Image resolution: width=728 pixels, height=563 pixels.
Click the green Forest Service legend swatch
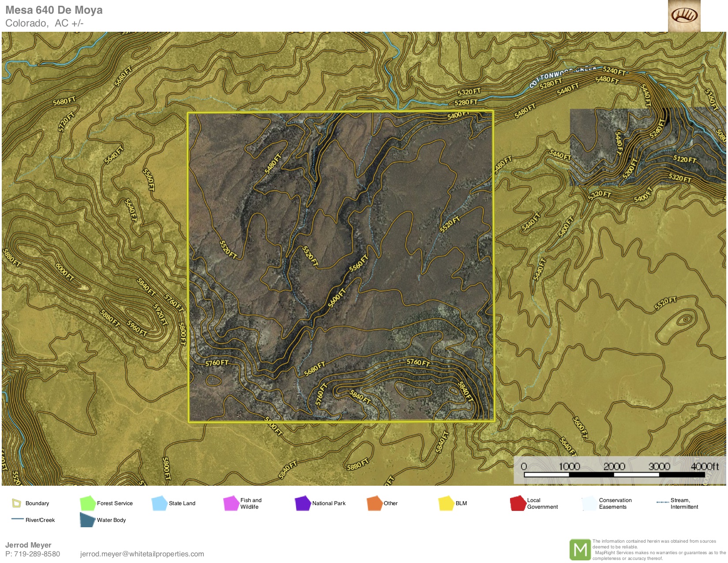click(x=87, y=503)
